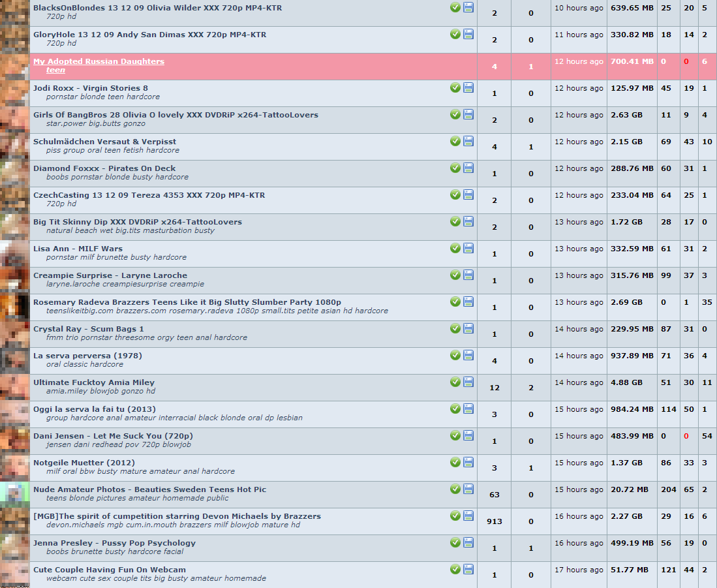Click green check icon for CzechCasting Tereza row
Image resolution: width=717 pixels, height=588 pixels.
click(x=455, y=195)
